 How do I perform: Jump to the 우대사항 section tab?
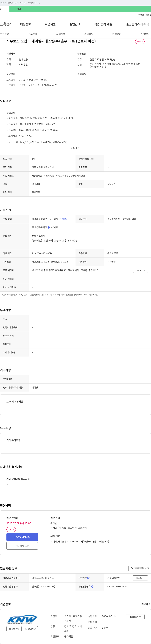61,34
